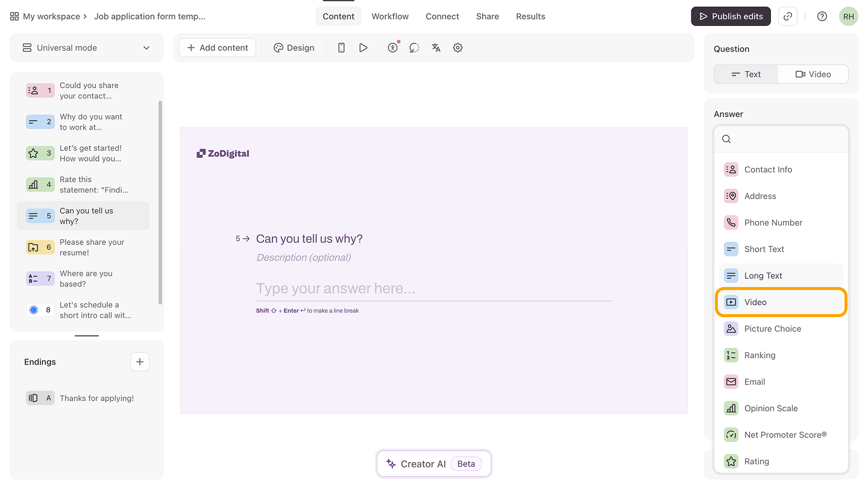Choose Opinion Scale answer type
The image size is (868, 489).
tap(781, 408)
